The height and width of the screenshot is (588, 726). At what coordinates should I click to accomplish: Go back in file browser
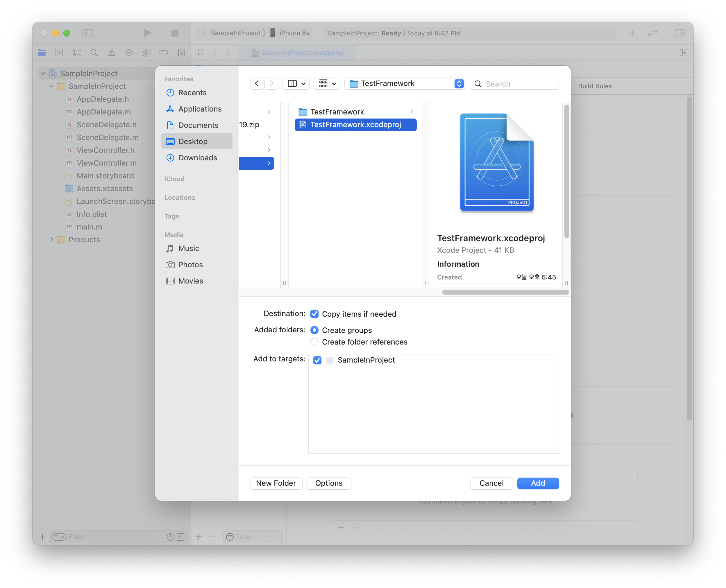[x=257, y=83]
